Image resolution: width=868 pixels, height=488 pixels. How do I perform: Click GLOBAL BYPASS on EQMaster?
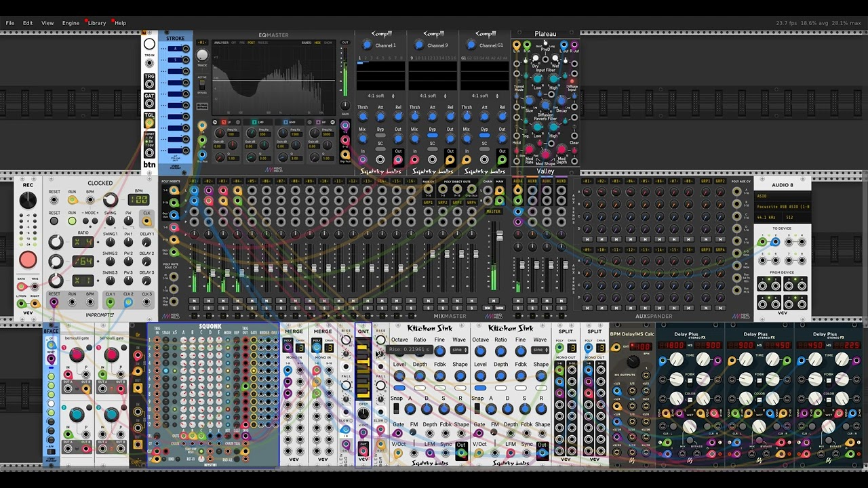click(x=202, y=106)
